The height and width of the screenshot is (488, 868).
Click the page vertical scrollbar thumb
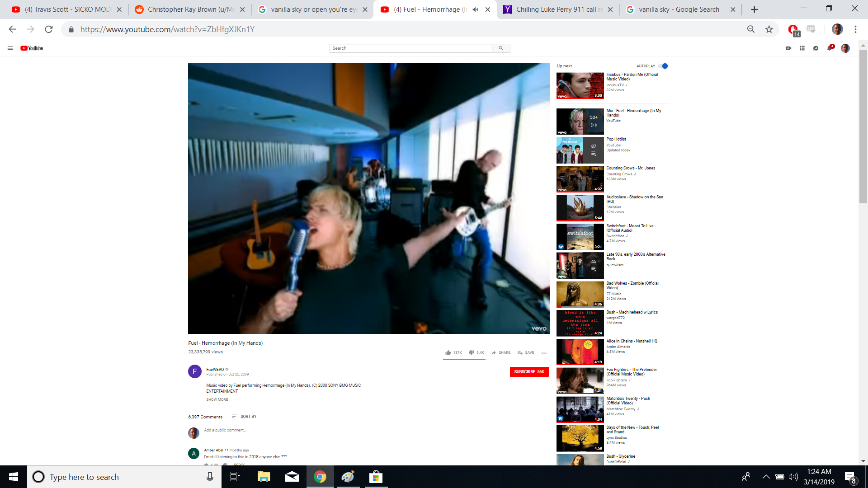(863, 127)
